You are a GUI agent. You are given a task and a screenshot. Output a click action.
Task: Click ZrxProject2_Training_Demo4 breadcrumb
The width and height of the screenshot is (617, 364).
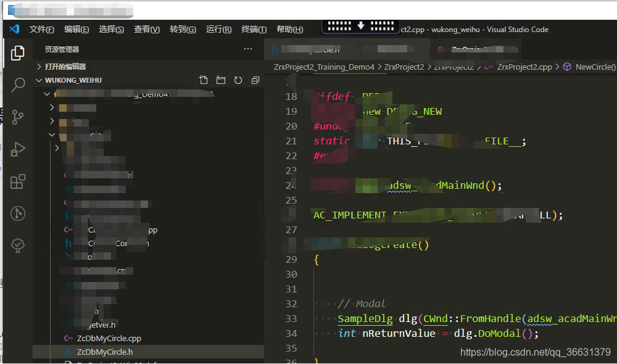click(324, 67)
